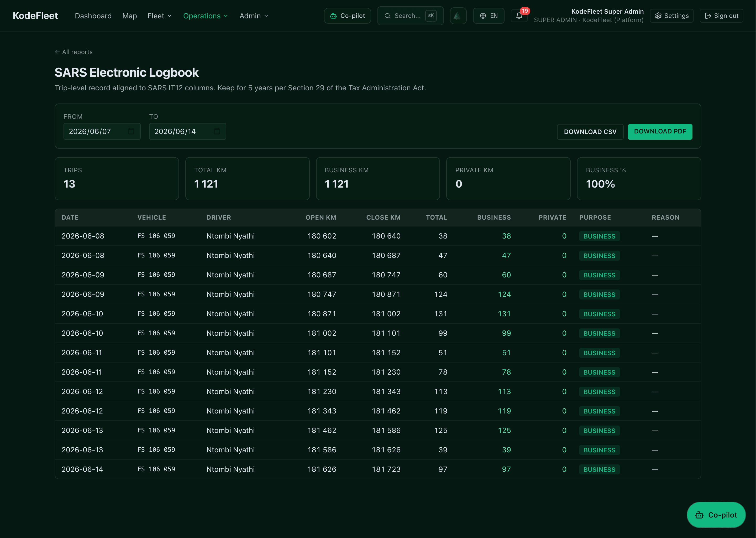The width and height of the screenshot is (756, 538).
Task: Focus the Search field
Action: (x=410, y=15)
